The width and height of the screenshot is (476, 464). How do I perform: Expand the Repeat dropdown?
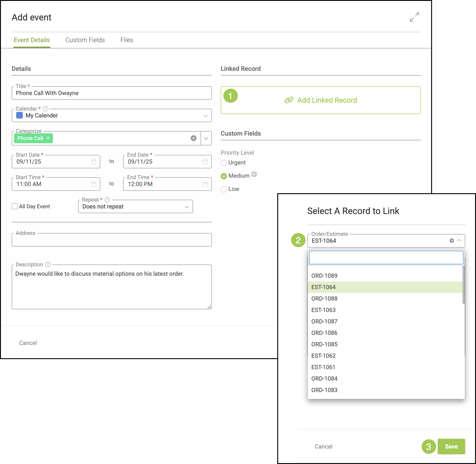tap(187, 207)
